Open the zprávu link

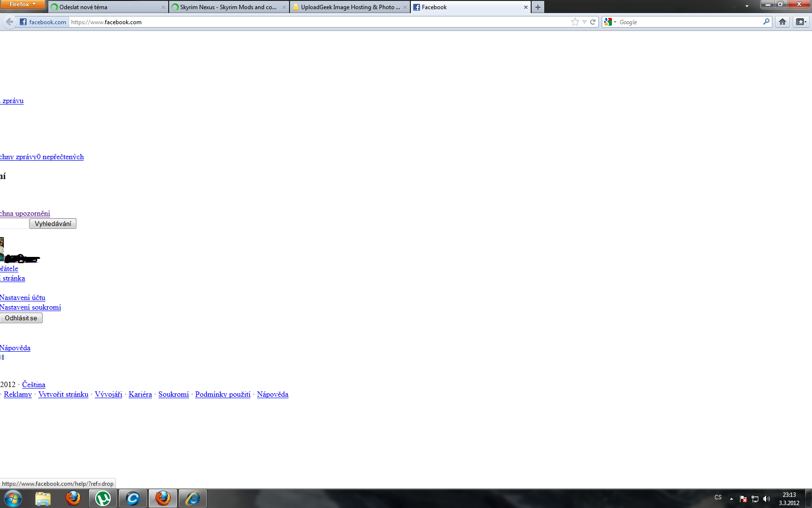click(12, 101)
